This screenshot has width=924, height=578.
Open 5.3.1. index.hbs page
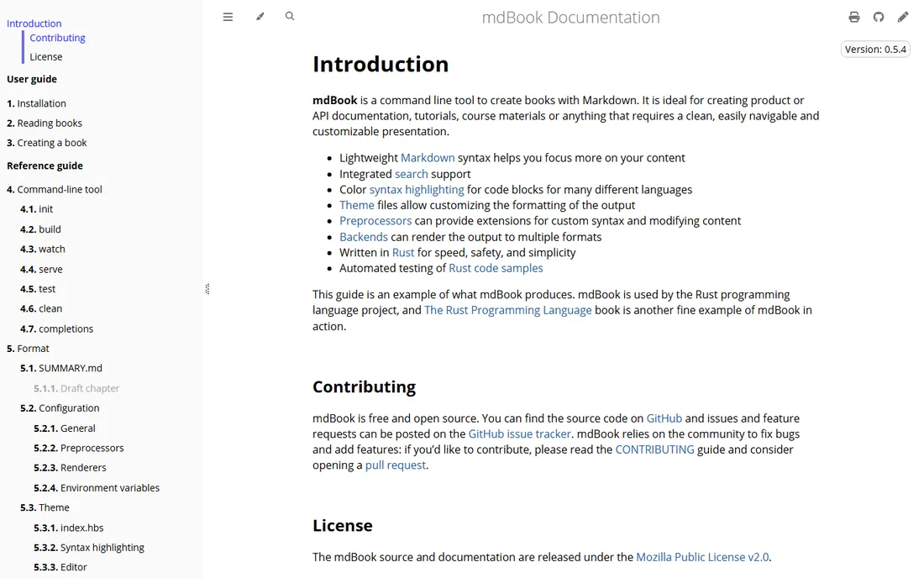click(68, 528)
